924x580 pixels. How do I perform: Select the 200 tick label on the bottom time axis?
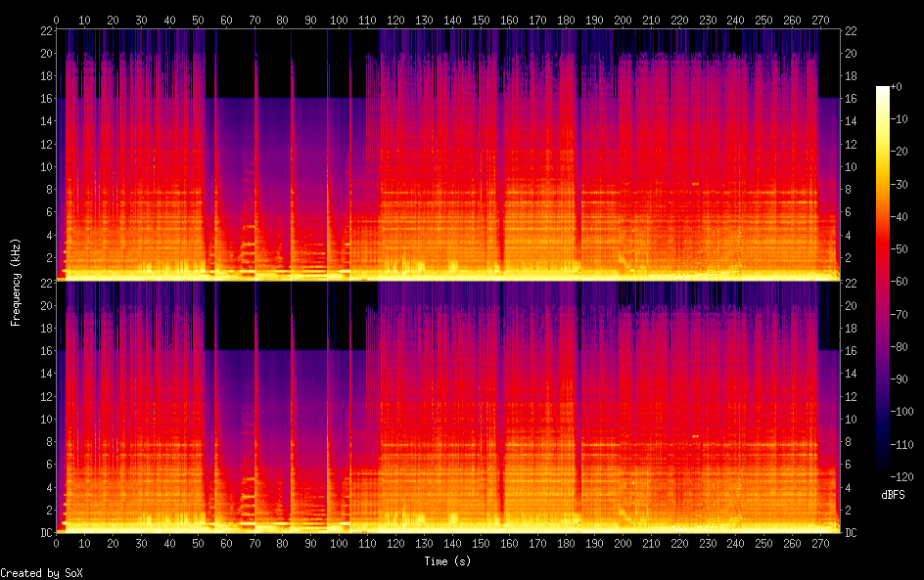pos(623,544)
